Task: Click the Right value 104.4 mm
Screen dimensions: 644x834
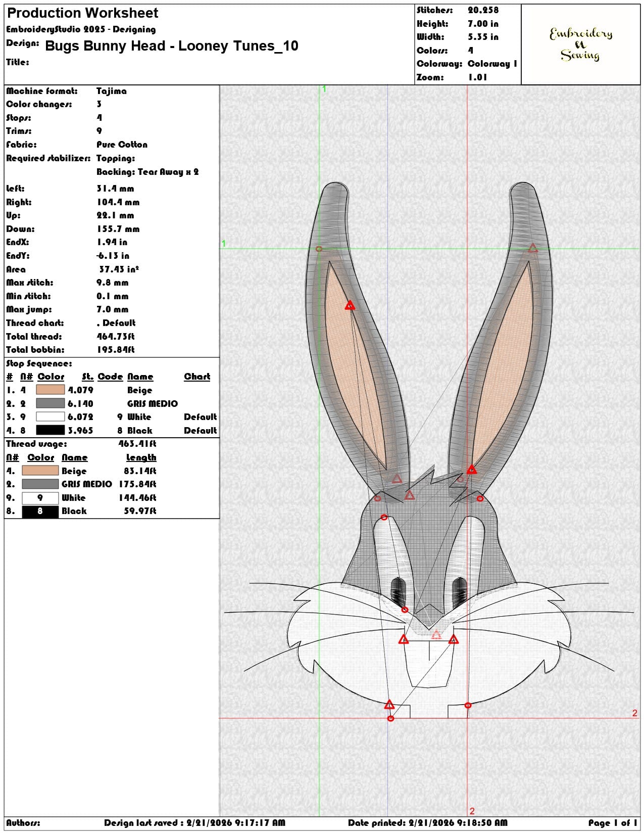Action: click(118, 202)
